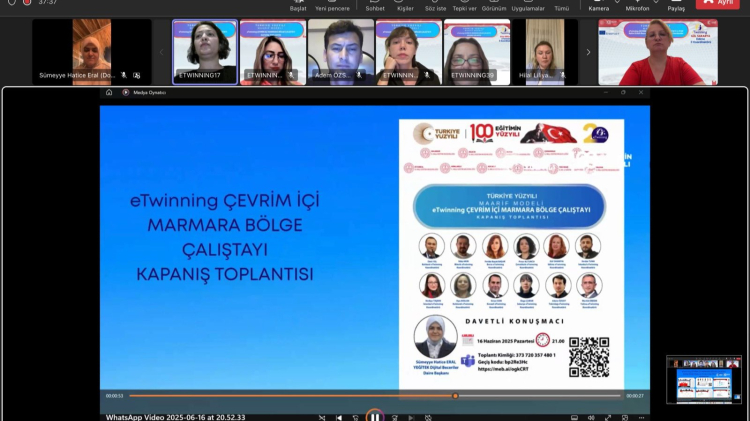This screenshot has height=421, width=750.
Task: Show previous participants with left arrow
Action: (x=162, y=52)
